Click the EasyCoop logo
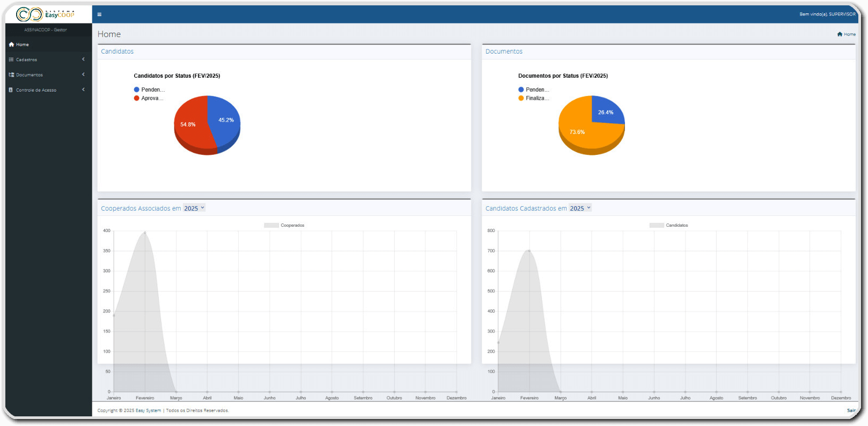 click(46, 14)
